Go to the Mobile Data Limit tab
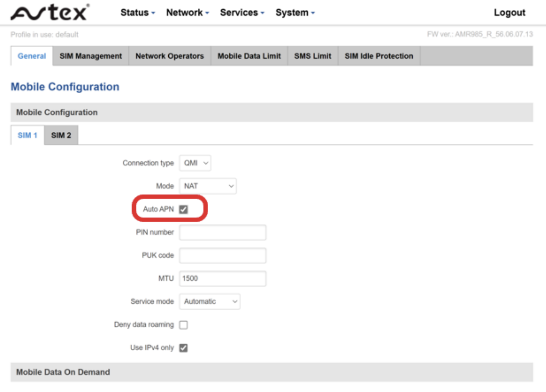Screen dimensions: 546x392 (x=249, y=56)
